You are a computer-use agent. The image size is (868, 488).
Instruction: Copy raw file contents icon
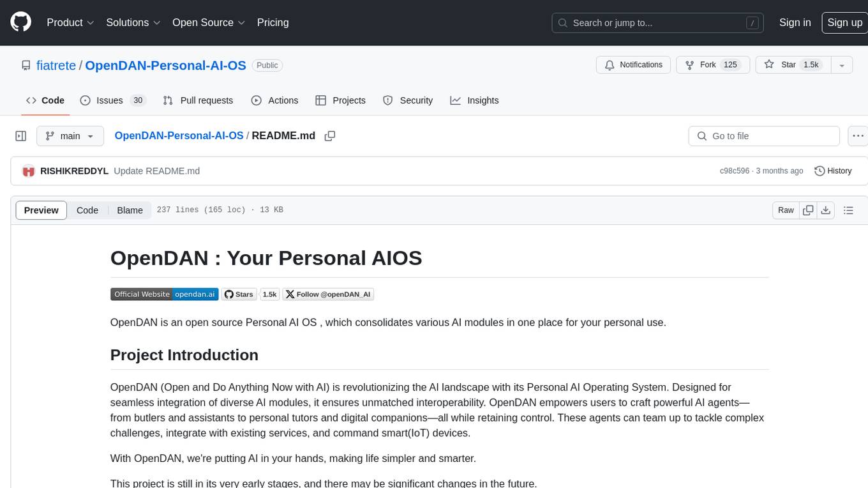click(x=809, y=210)
